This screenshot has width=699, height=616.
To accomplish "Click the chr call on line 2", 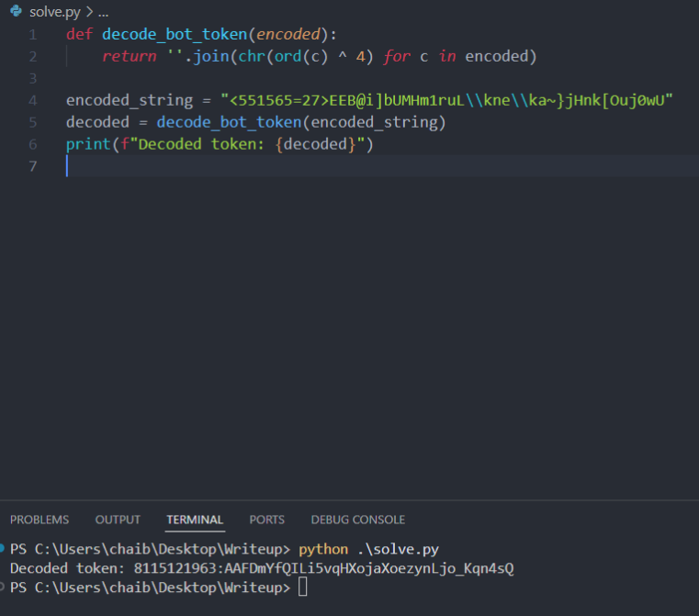I will [x=252, y=57].
